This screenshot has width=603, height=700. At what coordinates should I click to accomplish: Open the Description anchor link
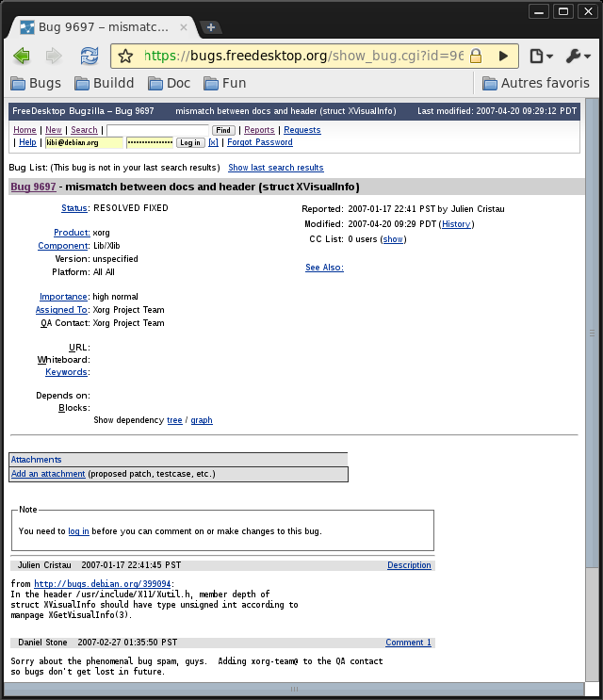tap(409, 565)
